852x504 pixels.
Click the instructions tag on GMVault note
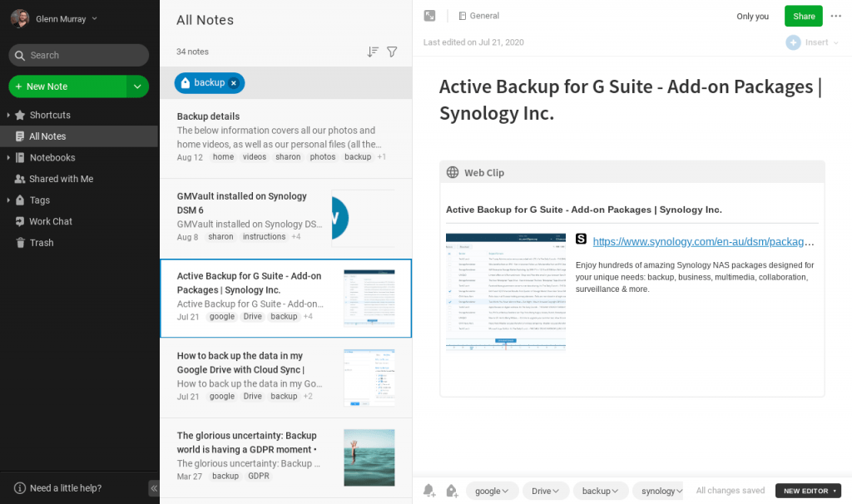264,237
